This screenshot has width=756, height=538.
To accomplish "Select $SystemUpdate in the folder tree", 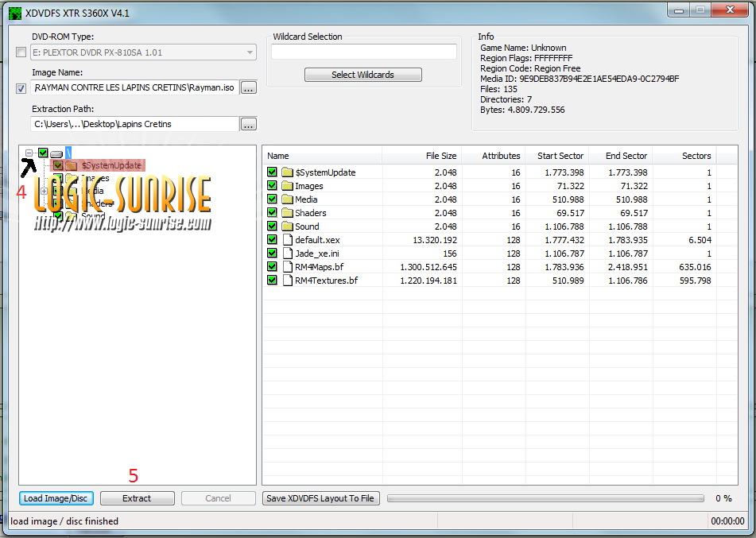I will [111, 165].
